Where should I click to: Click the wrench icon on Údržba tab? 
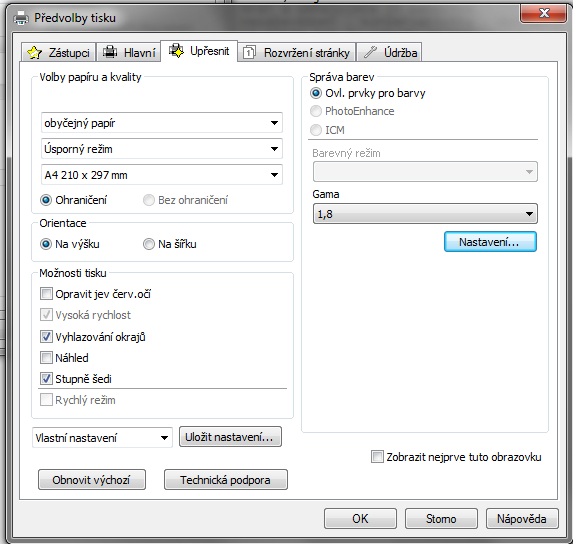pyautogui.click(x=370, y=52)
